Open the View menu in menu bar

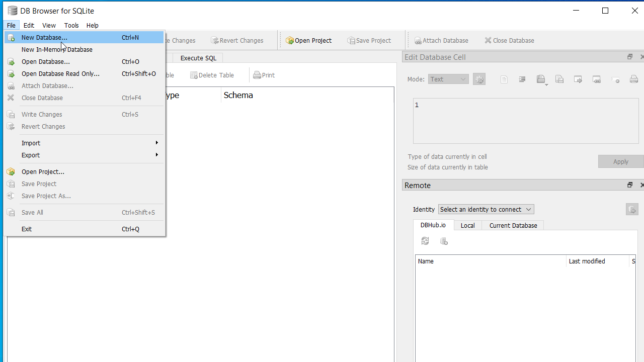(x=49, y=25)
